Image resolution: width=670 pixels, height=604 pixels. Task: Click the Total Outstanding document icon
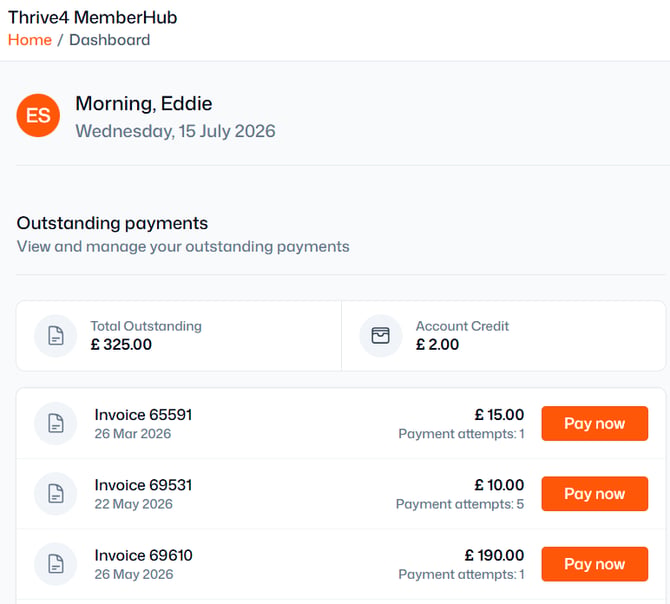pos(56,335)
